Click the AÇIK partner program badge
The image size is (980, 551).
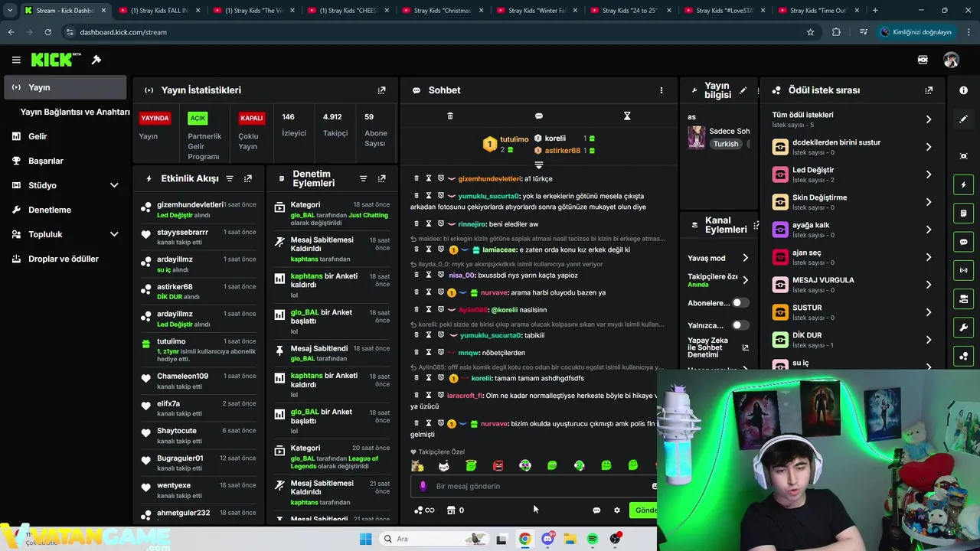pos(198,119)
